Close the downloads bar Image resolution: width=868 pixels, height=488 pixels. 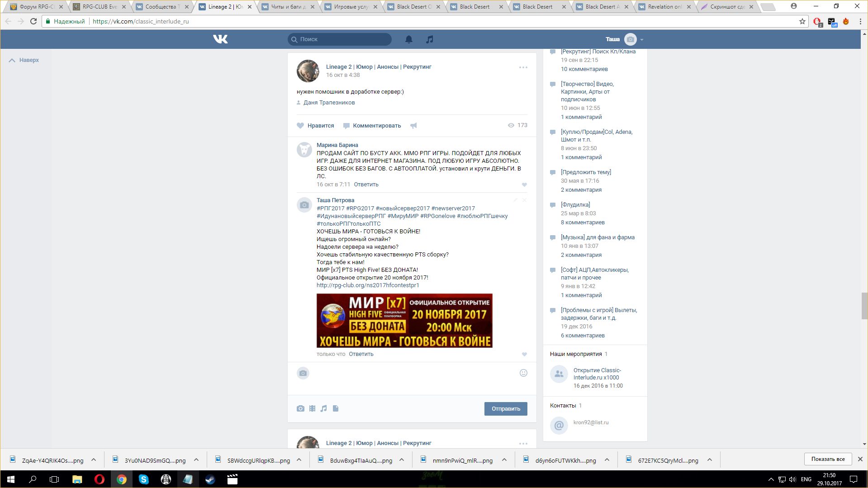click(x=860, y=459)
